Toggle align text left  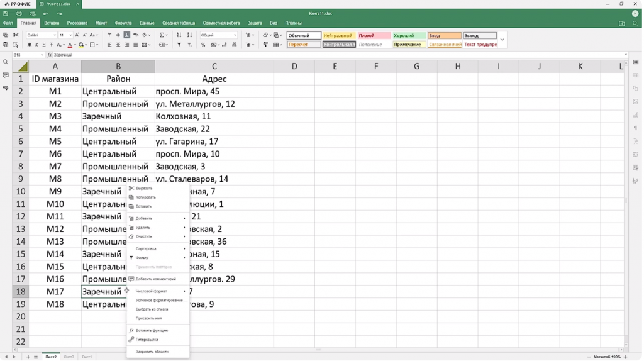point(109,45)
